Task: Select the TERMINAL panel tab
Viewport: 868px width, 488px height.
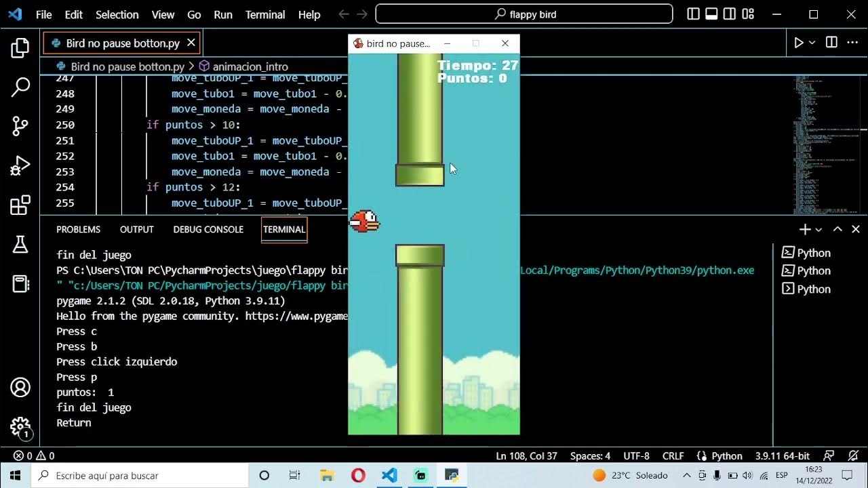Action: (x=284, y=229)
